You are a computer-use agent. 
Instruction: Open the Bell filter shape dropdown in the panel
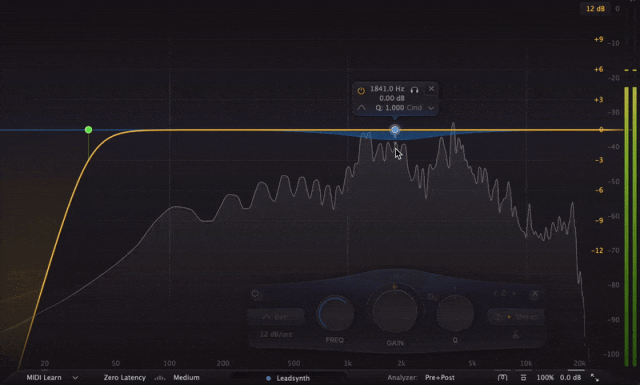(x=276, y=316)
